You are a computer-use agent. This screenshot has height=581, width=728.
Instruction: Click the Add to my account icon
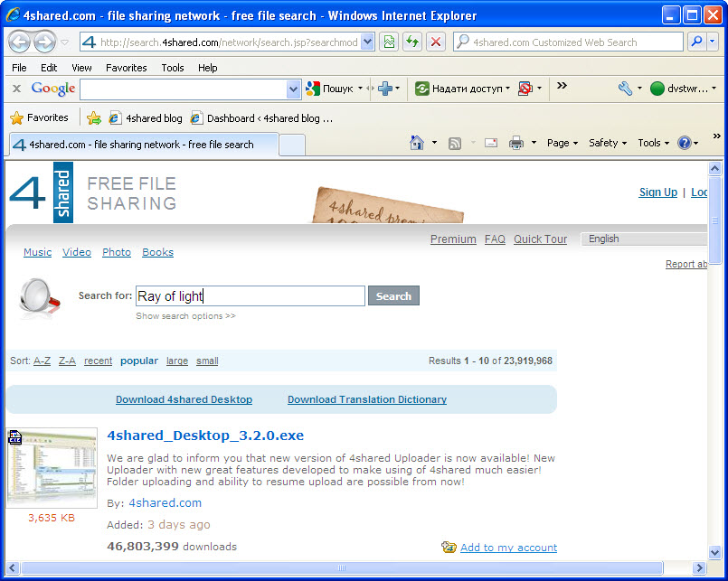[x=449, y=548]
